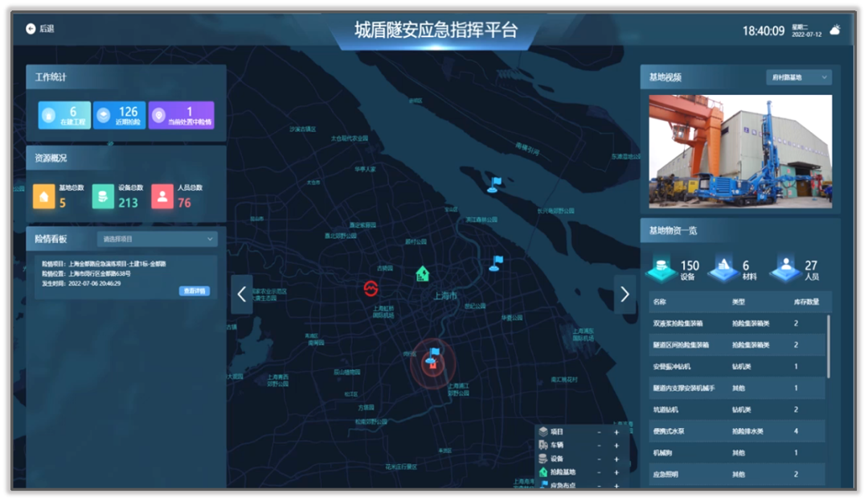Click the 后退 back label
The height and width of the screenshot is (502, 868).
47,29
